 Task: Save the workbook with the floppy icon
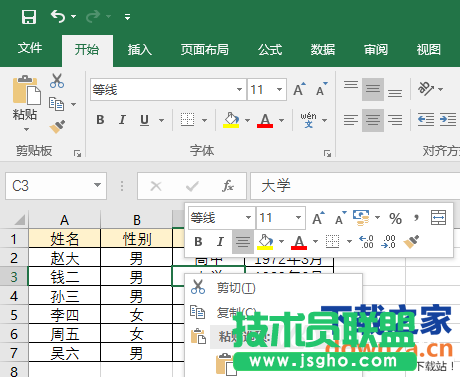click(x=29, y=16)
